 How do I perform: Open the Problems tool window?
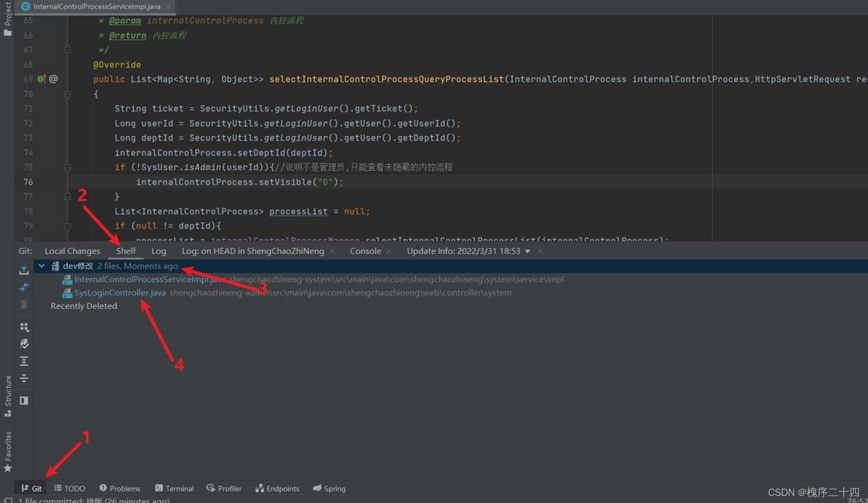119,489
